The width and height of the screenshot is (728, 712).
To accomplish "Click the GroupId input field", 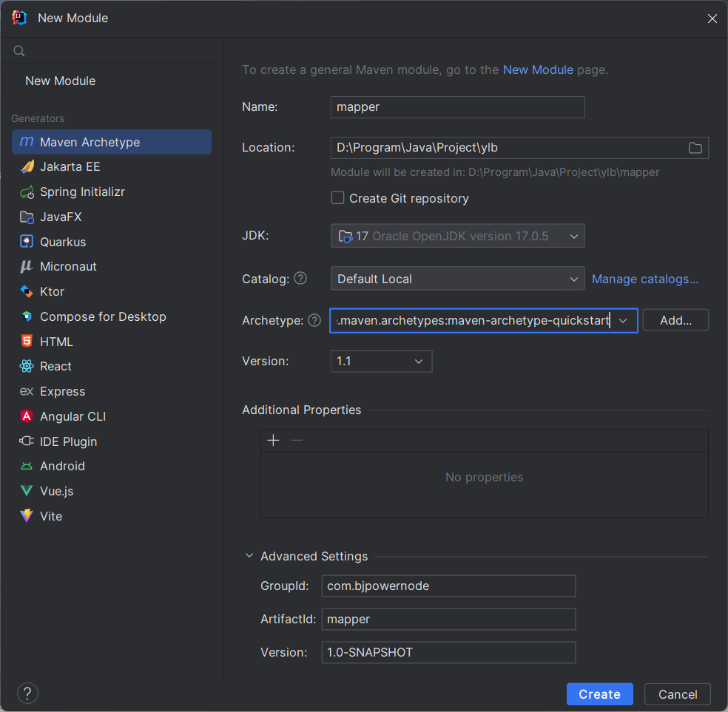I will click(x=448, y=586).
